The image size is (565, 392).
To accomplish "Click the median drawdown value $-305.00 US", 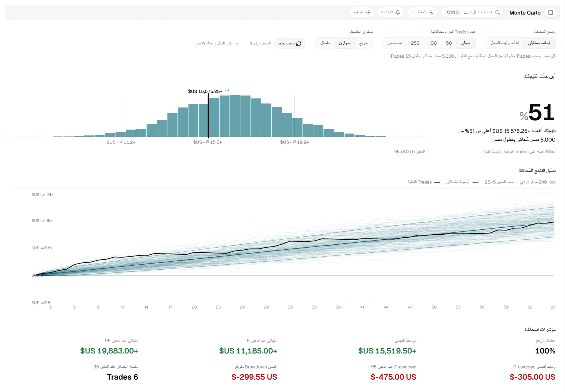I will coord(532,377).
